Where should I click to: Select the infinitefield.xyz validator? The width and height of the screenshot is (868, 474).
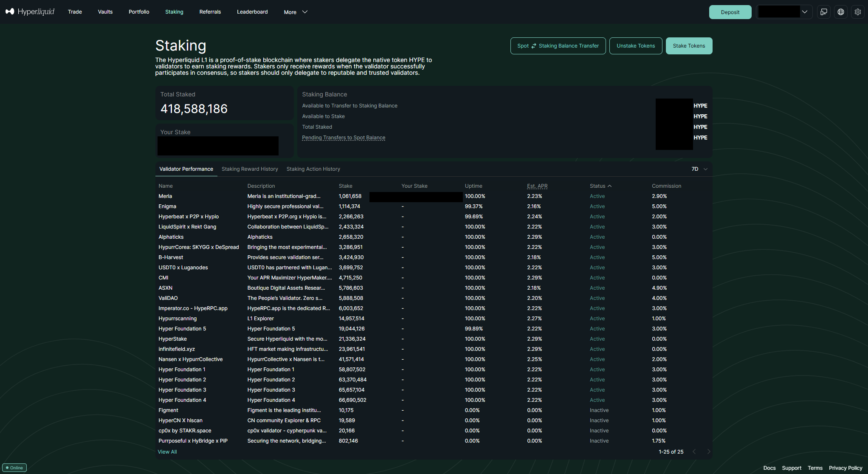(x=177, y=349)
